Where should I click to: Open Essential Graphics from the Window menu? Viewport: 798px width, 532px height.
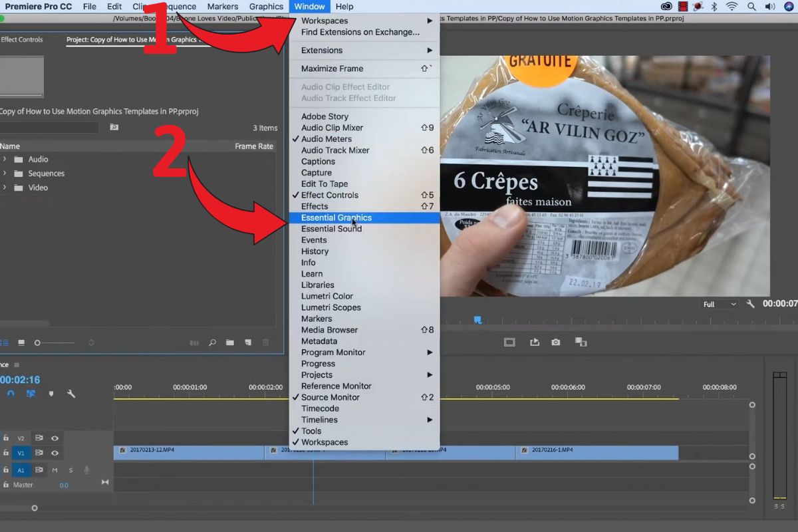tap(364, 217)
